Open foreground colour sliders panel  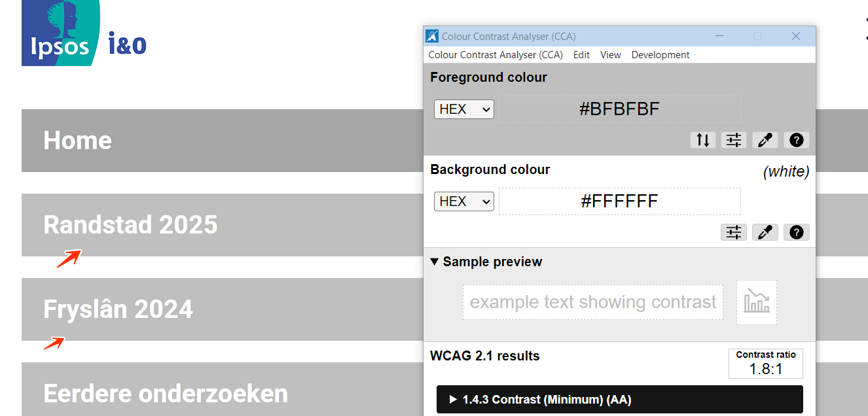(734, 140)
